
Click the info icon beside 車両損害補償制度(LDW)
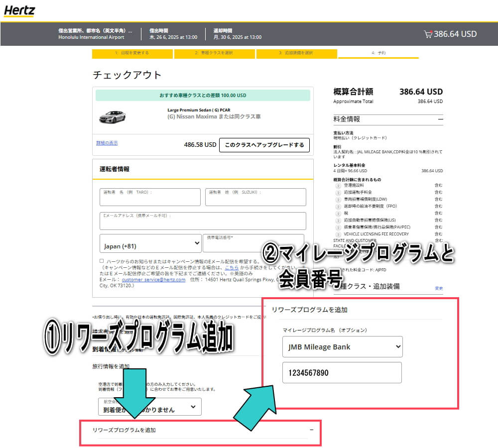338,199
